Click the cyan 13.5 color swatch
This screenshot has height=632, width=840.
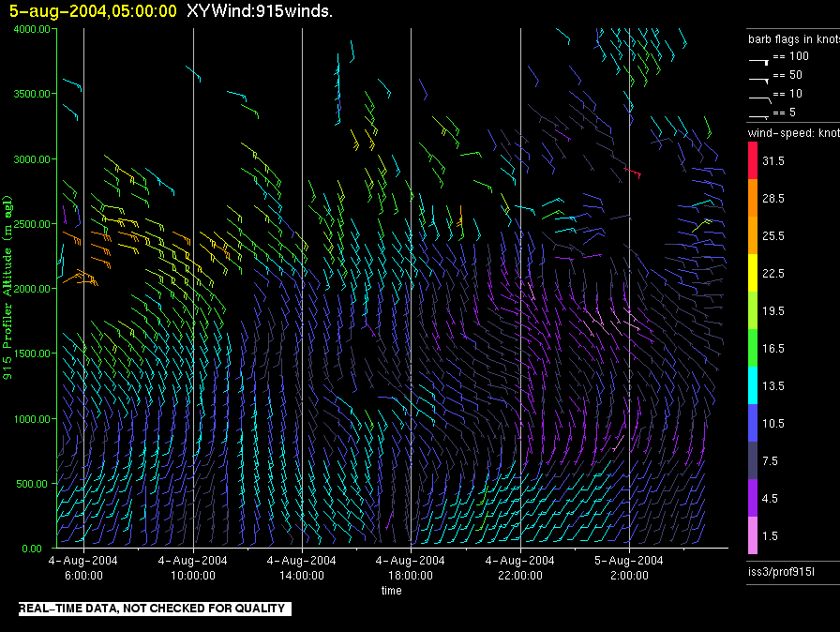point(753,385)
